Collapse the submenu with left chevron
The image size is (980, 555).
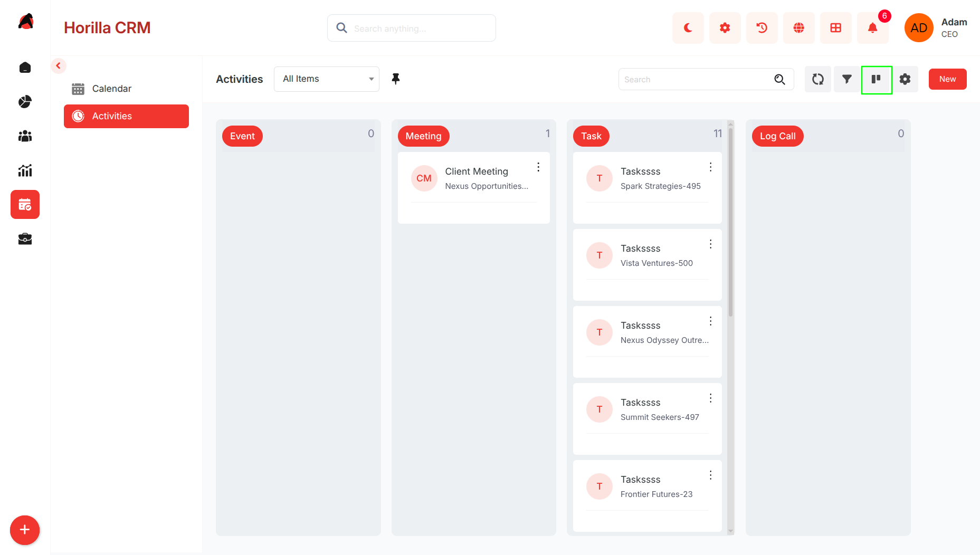pos(59,66)
